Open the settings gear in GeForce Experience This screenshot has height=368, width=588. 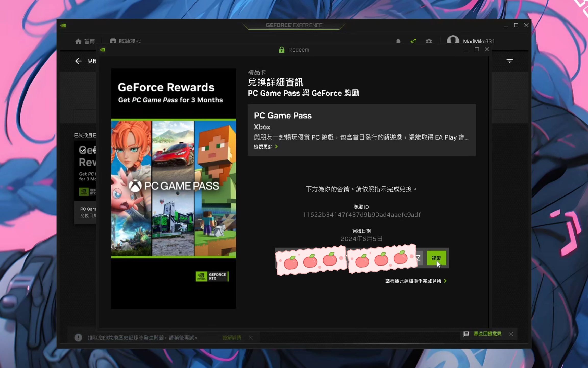[x=429, y=41]
